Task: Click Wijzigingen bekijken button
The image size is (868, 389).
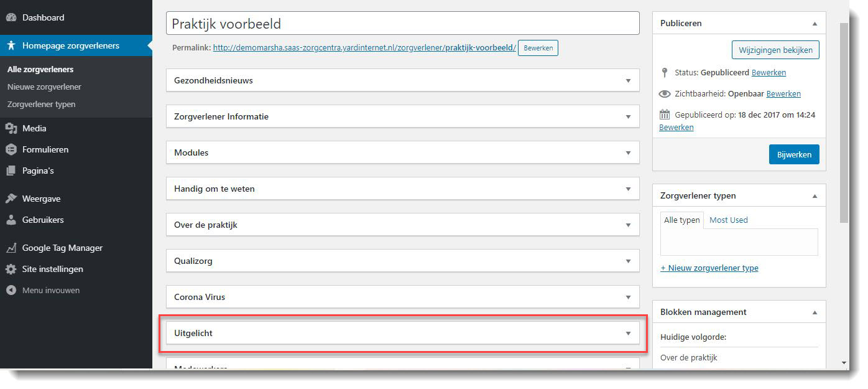Action: [775, 50]
